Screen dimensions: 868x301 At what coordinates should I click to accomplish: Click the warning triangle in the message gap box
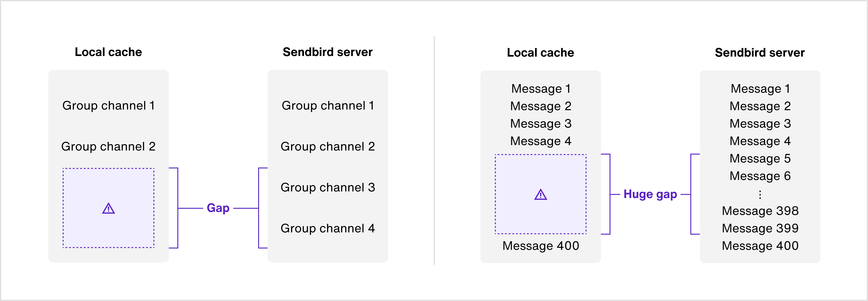point(540,195)
